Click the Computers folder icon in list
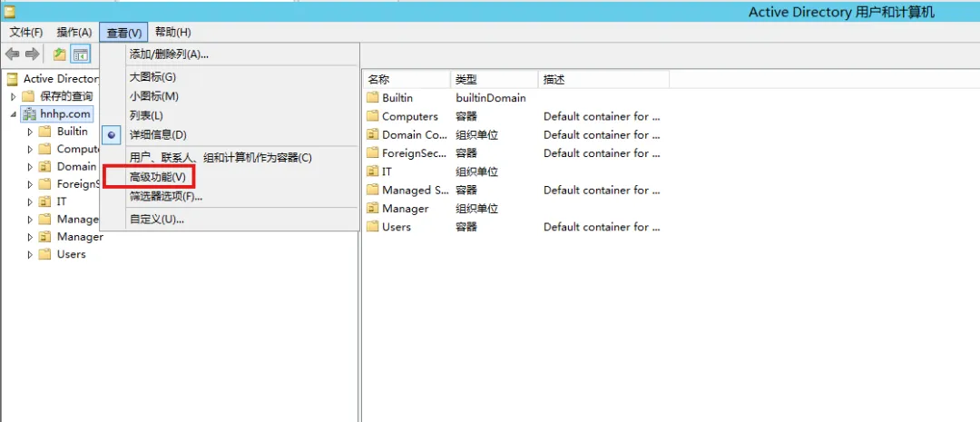The width and height of the screenshot is (980, 422). coord(373,115)
